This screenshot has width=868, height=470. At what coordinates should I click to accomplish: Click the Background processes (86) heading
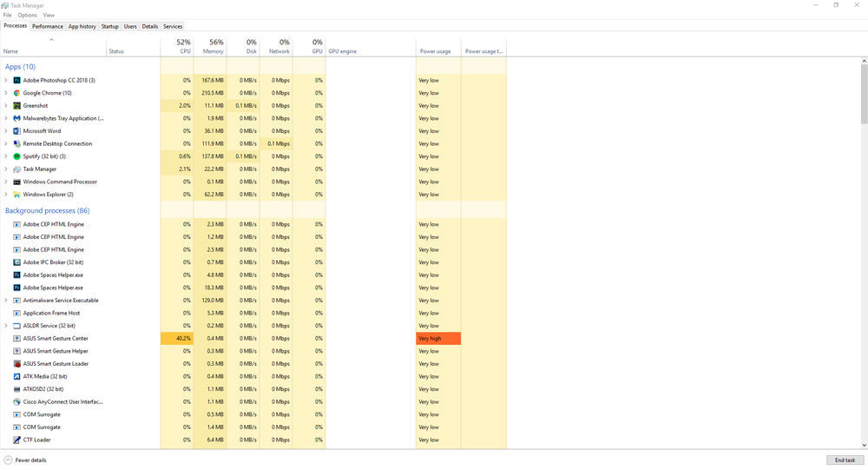pyautogui.click(x=47, y=210)
